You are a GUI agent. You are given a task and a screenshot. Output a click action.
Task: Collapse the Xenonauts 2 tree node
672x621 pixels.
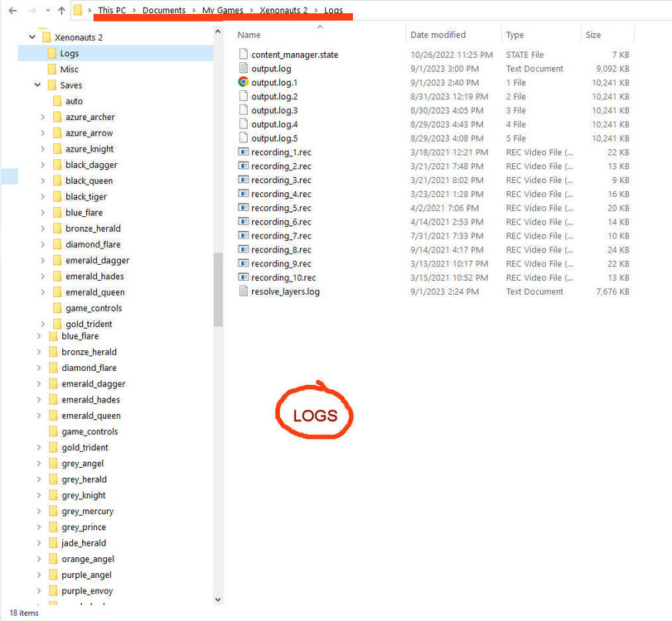(32, 37)
